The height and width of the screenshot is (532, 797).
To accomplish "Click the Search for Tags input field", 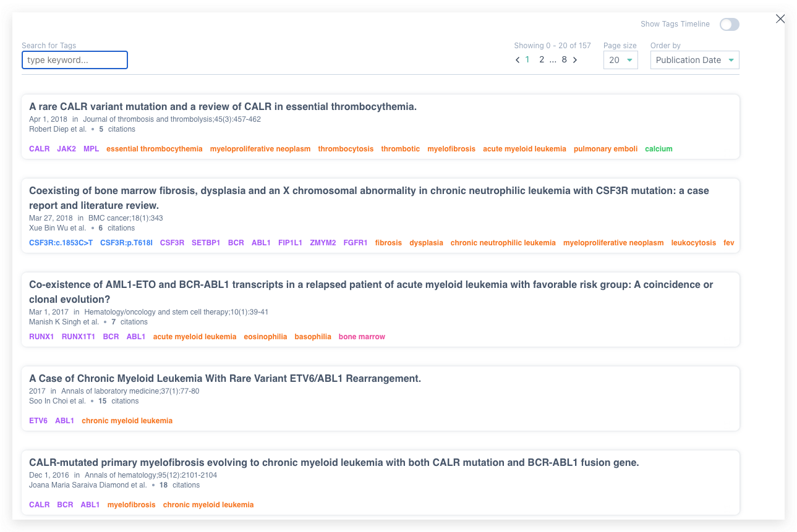I will tap(75, 60).
